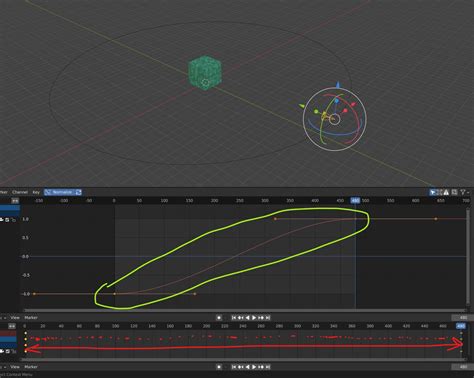Click the rightmost icon in the bottom timeline channel row
This screenshot has height=378, width=474.
click(14, 351)
